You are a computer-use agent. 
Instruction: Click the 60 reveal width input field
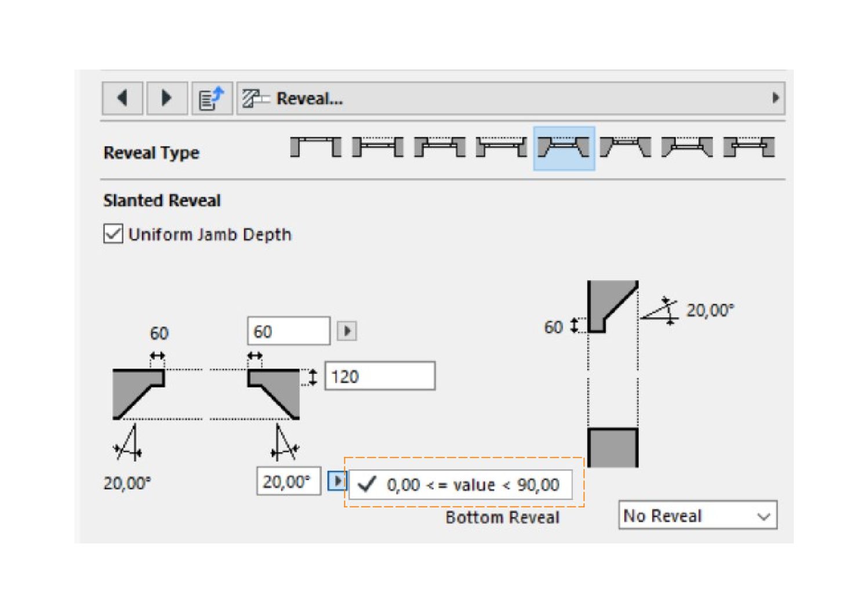[x=288, y=331]
